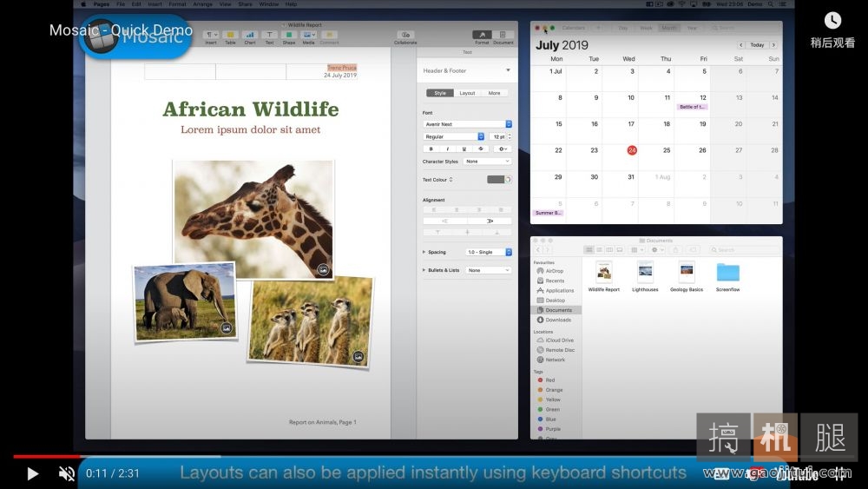The width and height of the screenshot is (868, 489).
Task: Open the Lighthouses file in Finder
Action: [645, 276]
